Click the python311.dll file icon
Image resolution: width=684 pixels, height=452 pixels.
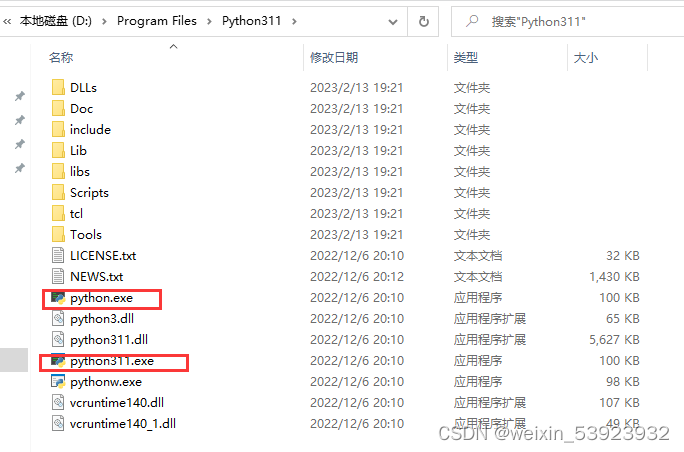pyautogui.click(x=58, y=339)
